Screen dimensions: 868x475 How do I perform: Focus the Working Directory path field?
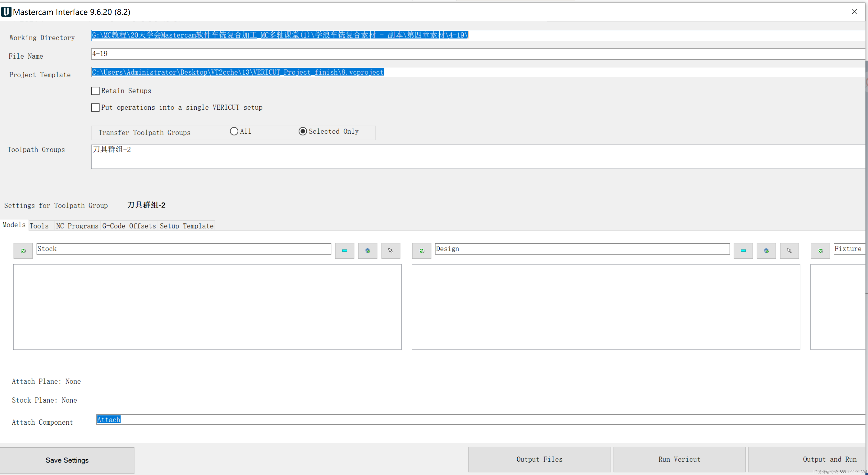pos(478,35)
